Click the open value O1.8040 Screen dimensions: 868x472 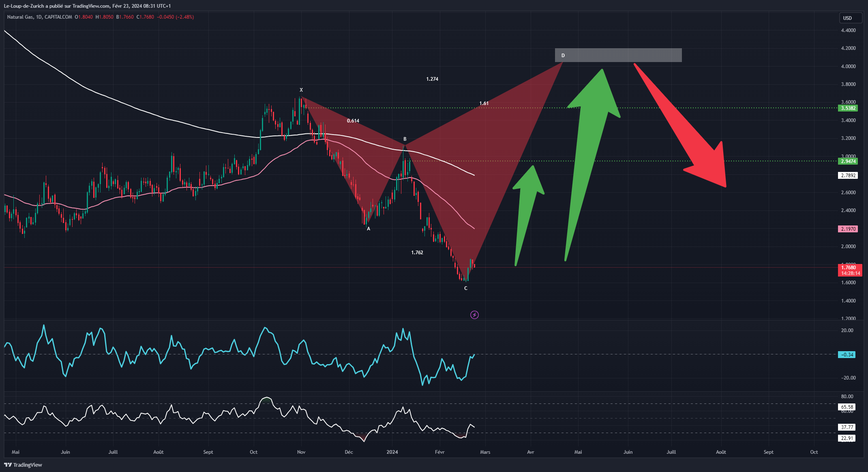point(84,17)
